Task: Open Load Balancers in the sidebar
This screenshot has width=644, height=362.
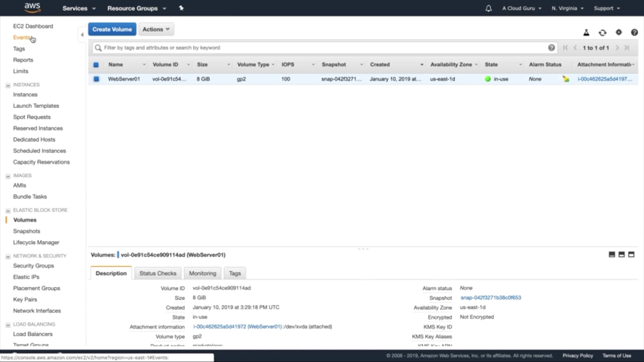Action: (x=33, y=334)
